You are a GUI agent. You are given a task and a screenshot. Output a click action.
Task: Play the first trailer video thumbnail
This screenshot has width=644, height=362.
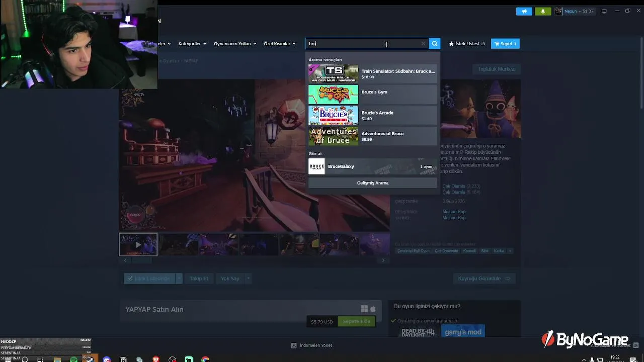pyautogui.click(x=138, y=244)
